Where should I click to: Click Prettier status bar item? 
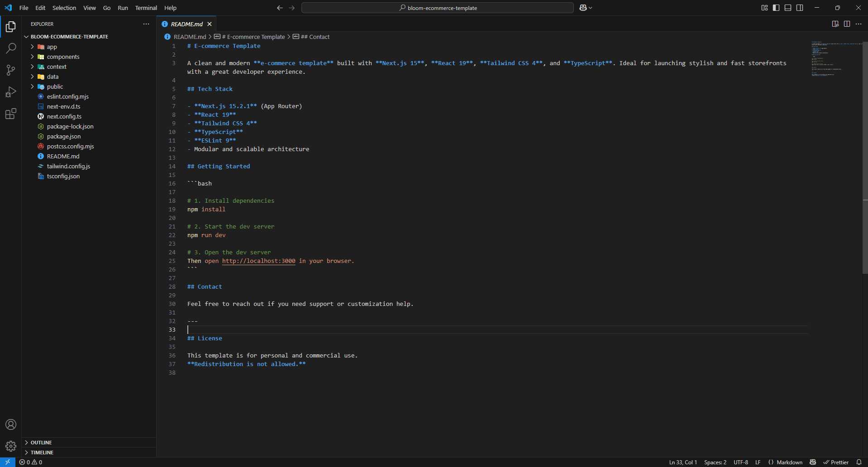pos(836,462)
